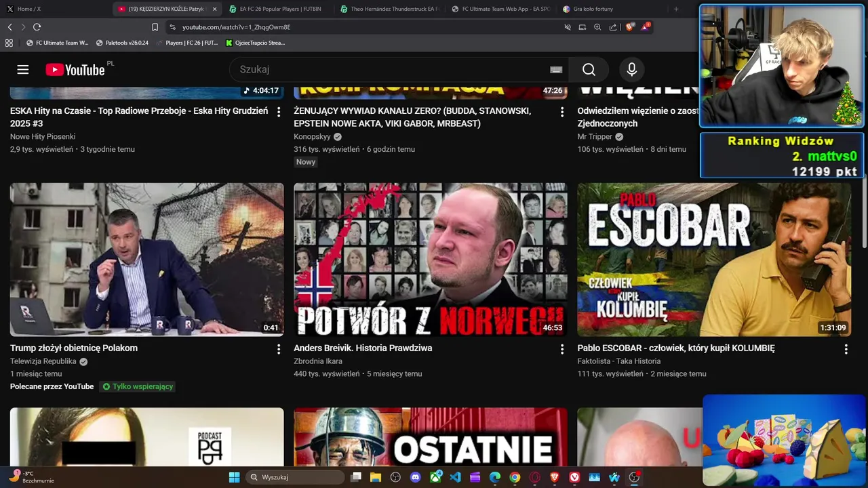This screenshot has height=488, width=868.
Task: Switch to Gra koło fortuny tab
Action: 612,9
